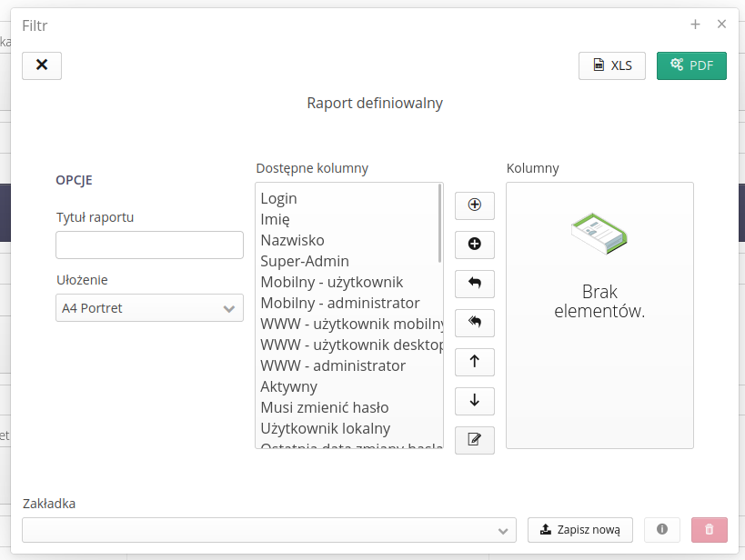Select Login in available columns list
The width and height of the screenshot is (745, 560).
click(x=279, y=198)
